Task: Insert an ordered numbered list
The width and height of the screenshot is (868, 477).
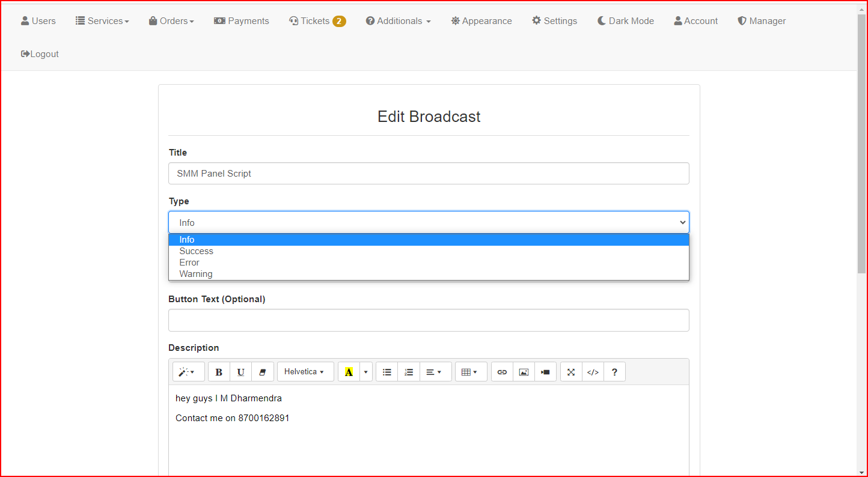Action: [409, 372]
